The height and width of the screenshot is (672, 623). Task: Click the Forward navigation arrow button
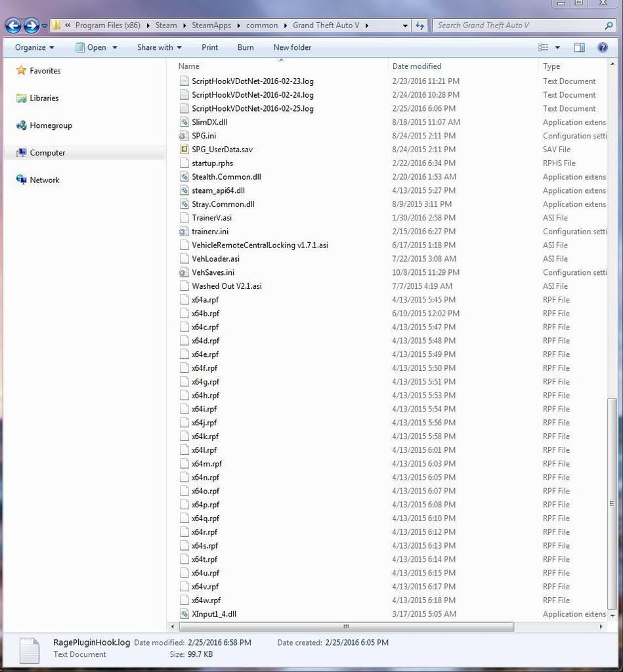pos(31,26)
